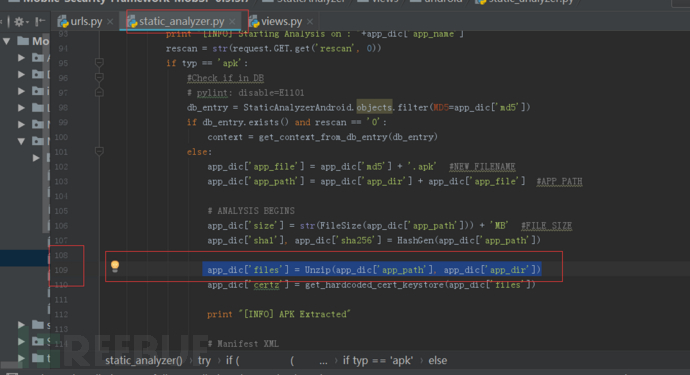This screenshot has width=690, height=375.
Task: Click line number 109 in gutter
Action: [x=61, y=270]
